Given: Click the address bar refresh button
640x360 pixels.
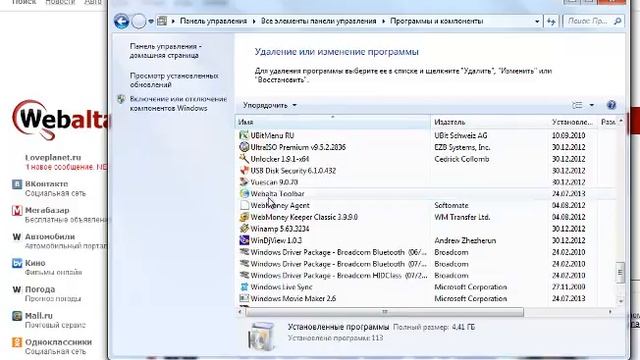Looking at the screenshot, I should point(551,21).
